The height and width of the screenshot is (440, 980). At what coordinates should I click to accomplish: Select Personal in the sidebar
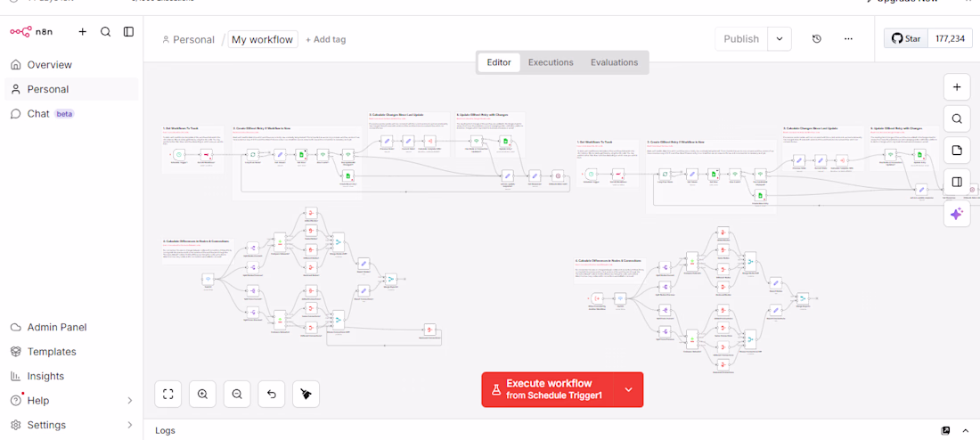pyautogui.click(x=71, y=89)
